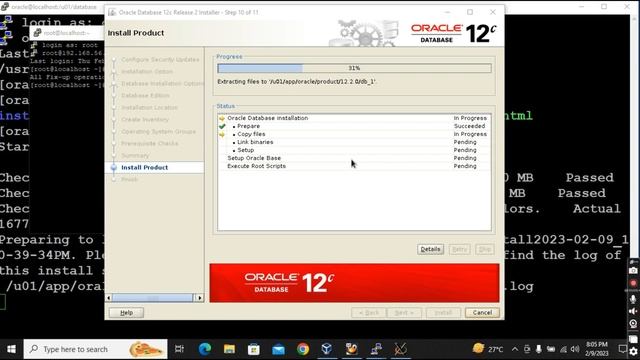This screenshot has width=640, height=360.
Task: Cancel the Oracle installation
Action: pos(482,313)
